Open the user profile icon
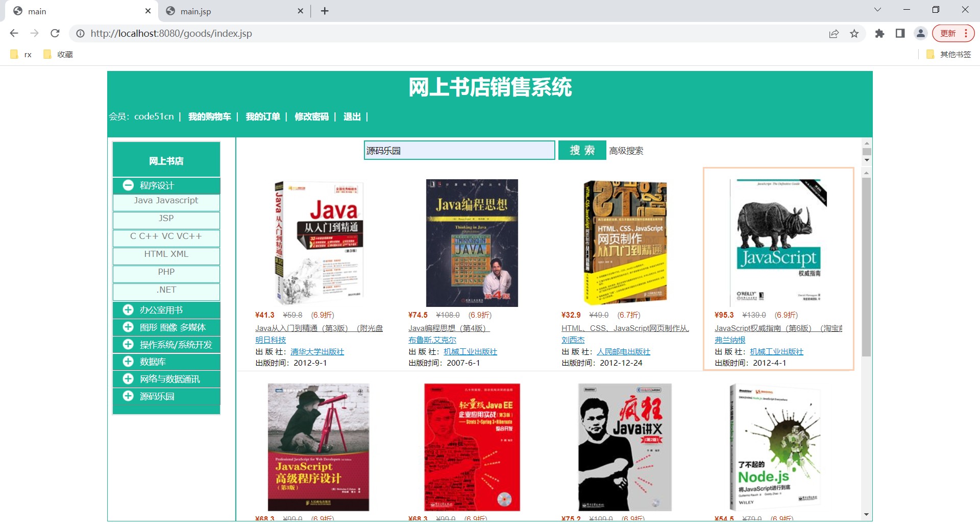Viewport: 980px width, 526px height. point(921,33)
